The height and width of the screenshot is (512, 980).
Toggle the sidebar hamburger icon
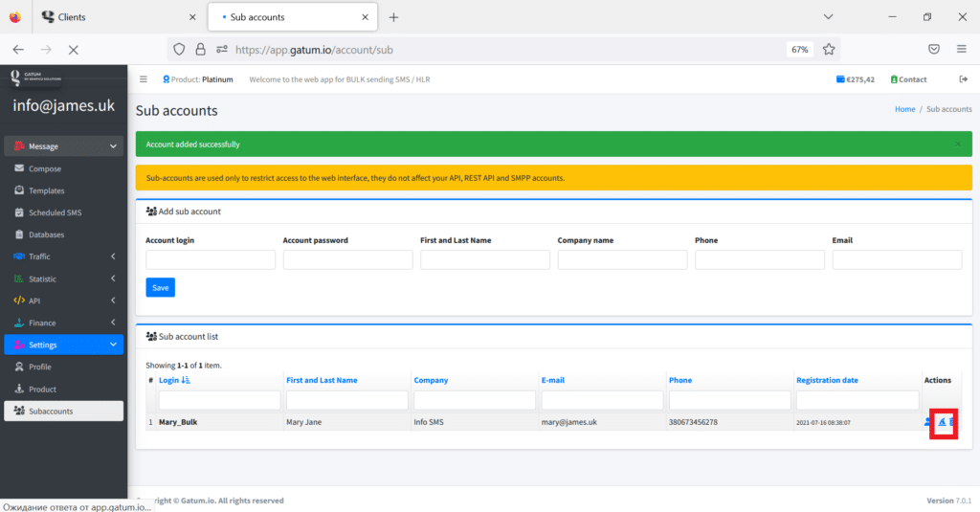click(144, 79)
